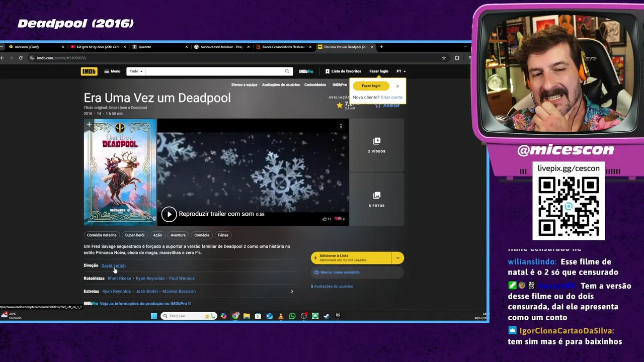
Task: Select the 'Aventura' genre chip
Action: pyautogui.click(x=178, y=235)
